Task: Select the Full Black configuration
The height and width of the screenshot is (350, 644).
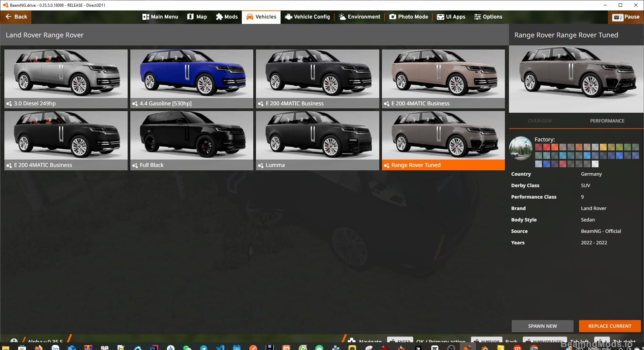Action: tap(192, 140)
